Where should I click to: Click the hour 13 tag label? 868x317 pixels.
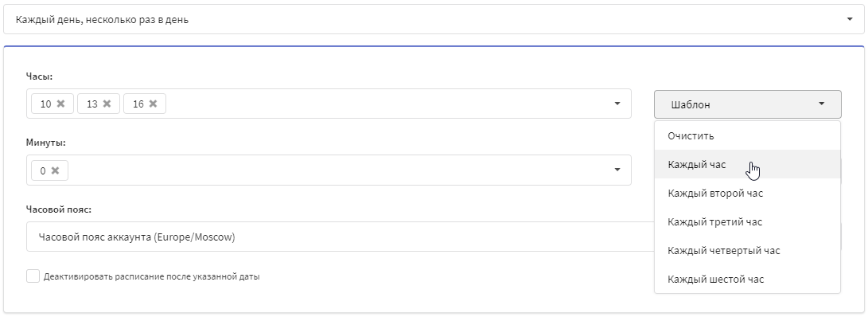[92, 104]
